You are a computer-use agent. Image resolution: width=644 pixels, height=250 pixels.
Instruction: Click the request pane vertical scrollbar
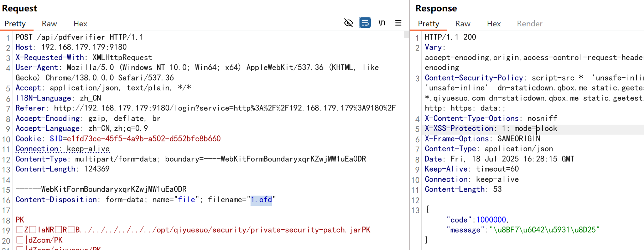(x=406, y=35)
